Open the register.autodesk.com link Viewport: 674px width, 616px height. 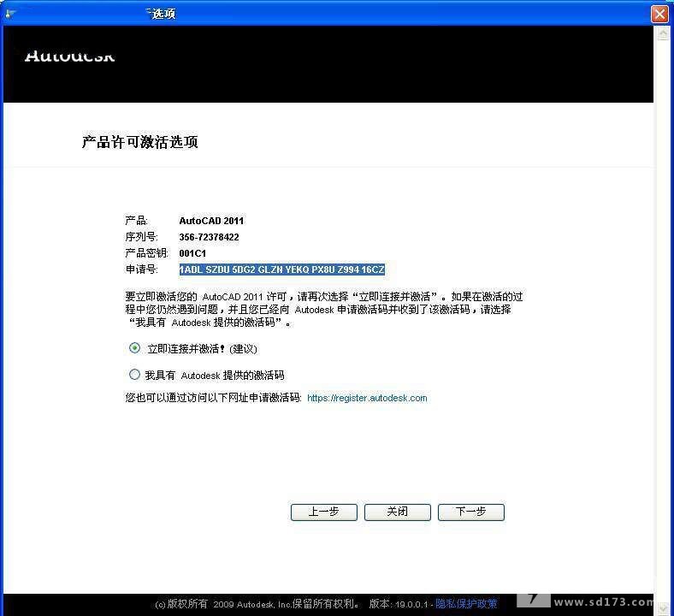click(x=367, y=398)
